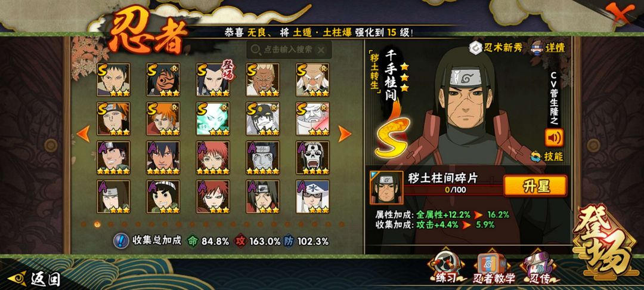This screenshot has height=290, width=644.
Task: Select the red-haired Gaara ninja thumbnail
Action: pyautogui.click(x=213, y=196)
